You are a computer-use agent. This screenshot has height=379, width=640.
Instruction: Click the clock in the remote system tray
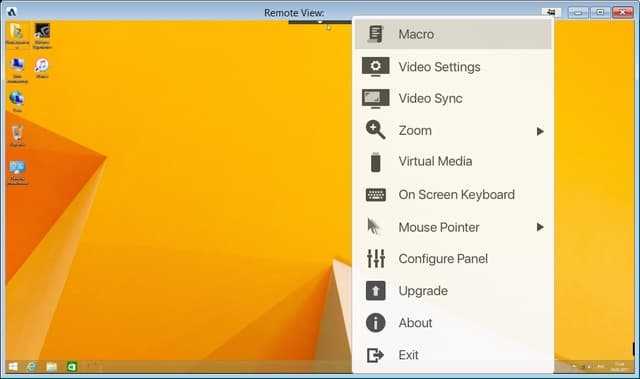pyautogui.click(x=620, y=366)
